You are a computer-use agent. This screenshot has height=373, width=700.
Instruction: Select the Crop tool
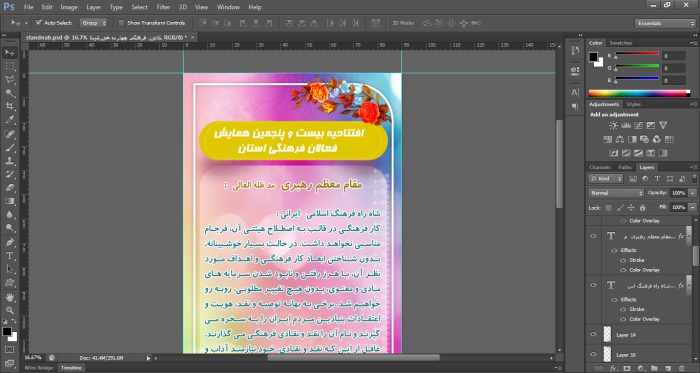click(x=9, y=106)
